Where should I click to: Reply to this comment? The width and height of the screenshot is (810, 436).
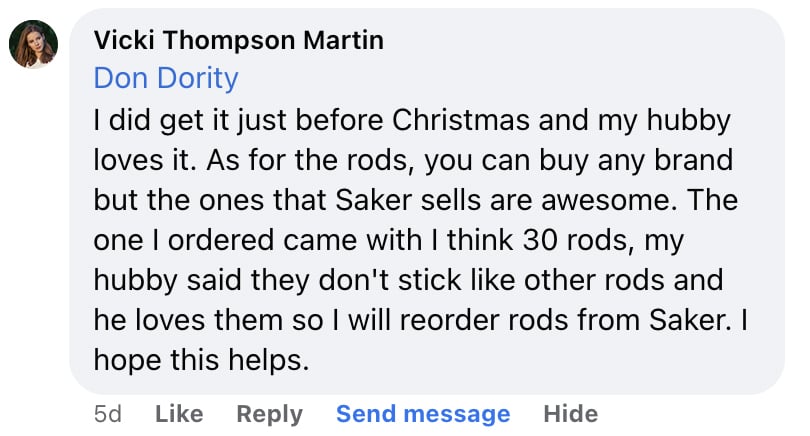click(270, 413)
